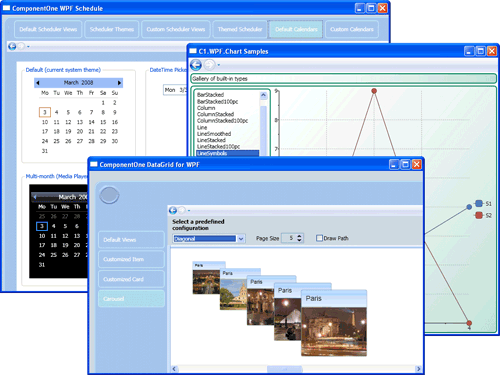Open Custom Calendars tab
The image size is (500, 375).
tap(352, 29)
